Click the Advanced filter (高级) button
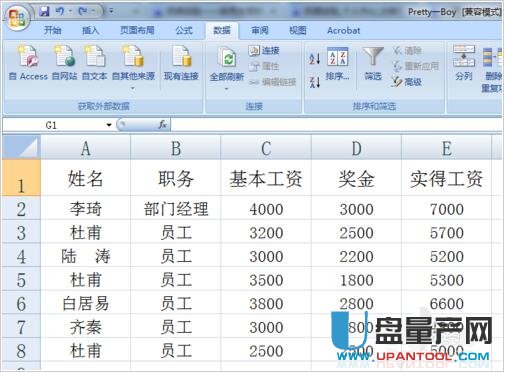 (407, 81)
